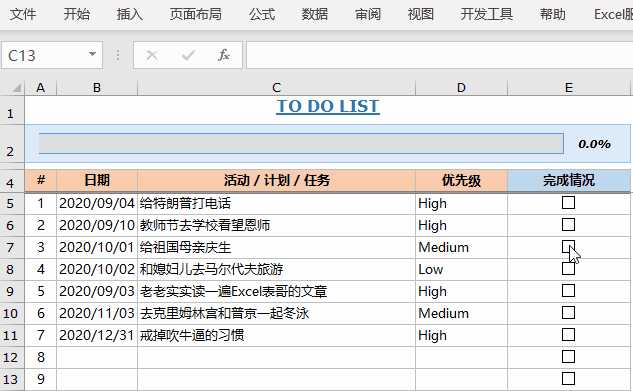The image size is (633, 391).
Task: Toggle checkbox for 老老实实读一遍Excel表哥的文章
Action: (x=568, y=291)
